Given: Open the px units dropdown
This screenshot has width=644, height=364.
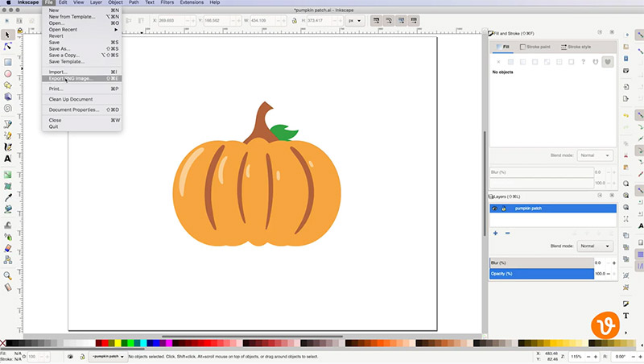Looking at the screenshot, I should [354, 21].
